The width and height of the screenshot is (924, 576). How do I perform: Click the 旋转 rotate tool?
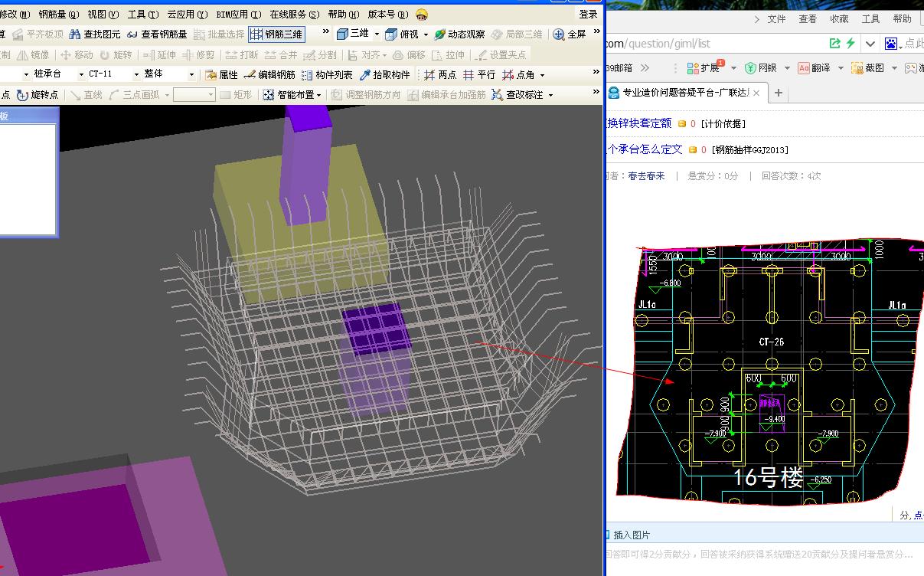click(x=116, y=54)
